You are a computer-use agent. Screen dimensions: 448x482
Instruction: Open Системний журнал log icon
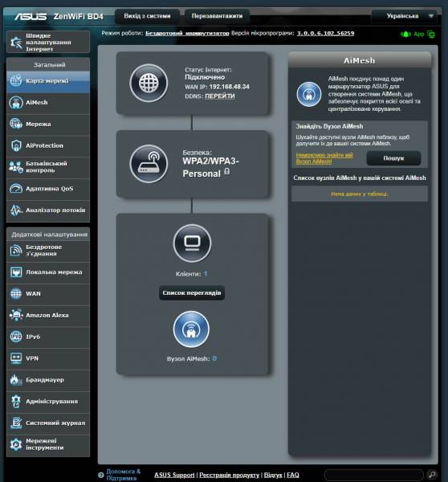16,423
